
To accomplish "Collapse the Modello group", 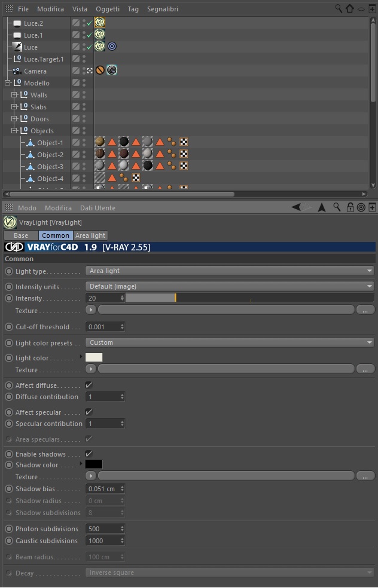I will (7, 83).
